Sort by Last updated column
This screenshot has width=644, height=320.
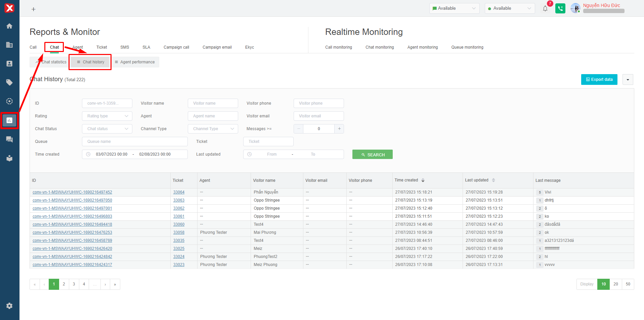tap(493, 180)
